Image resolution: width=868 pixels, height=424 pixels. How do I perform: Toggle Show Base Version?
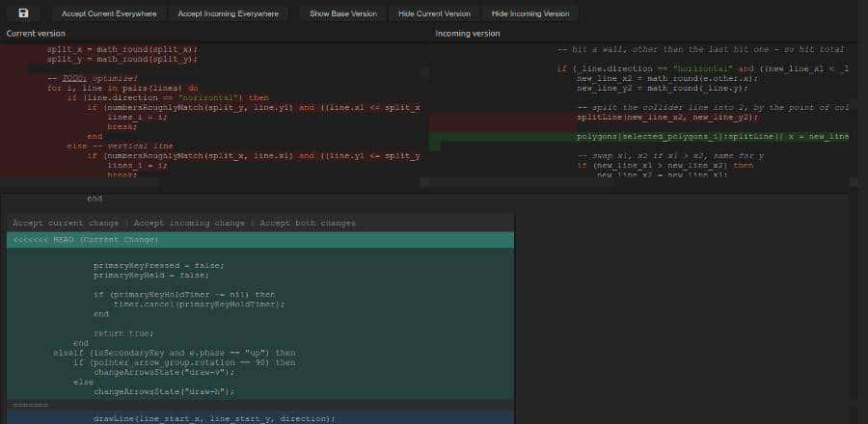(343, 13)
